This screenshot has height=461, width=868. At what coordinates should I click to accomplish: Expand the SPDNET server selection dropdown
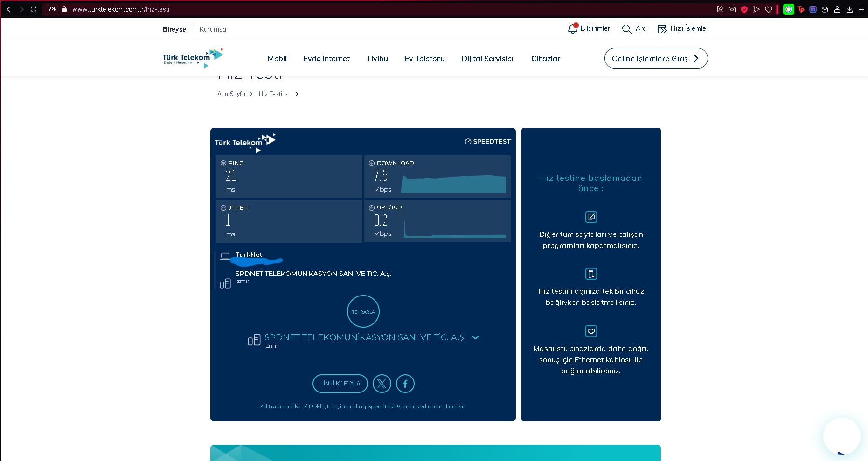click(x=475, y=337)
